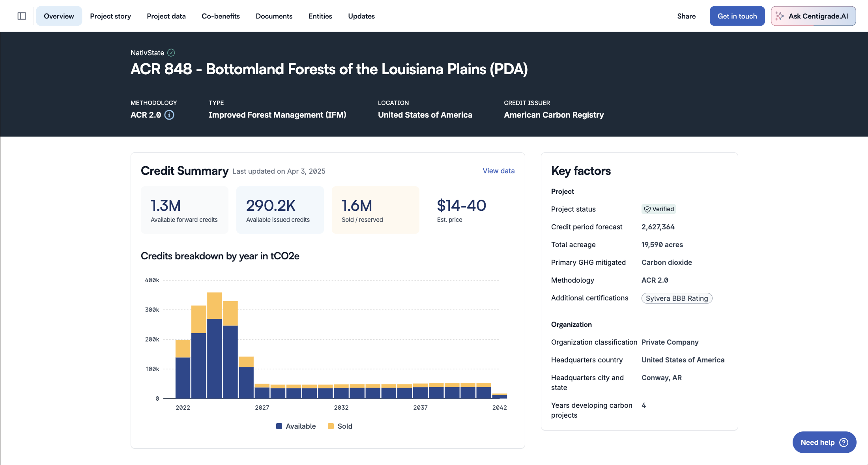Open the ACR 2.0 methodology info icon

[169, 115]
